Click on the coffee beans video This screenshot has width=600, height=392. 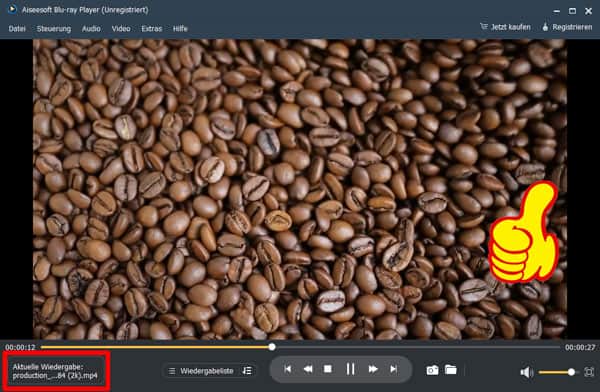coord(300,189)
